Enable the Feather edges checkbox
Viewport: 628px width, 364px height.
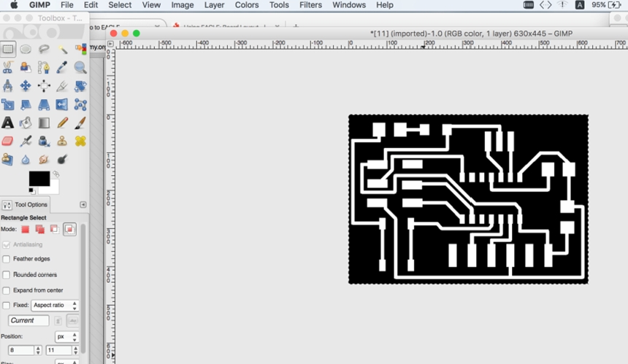tap(6, 259)
